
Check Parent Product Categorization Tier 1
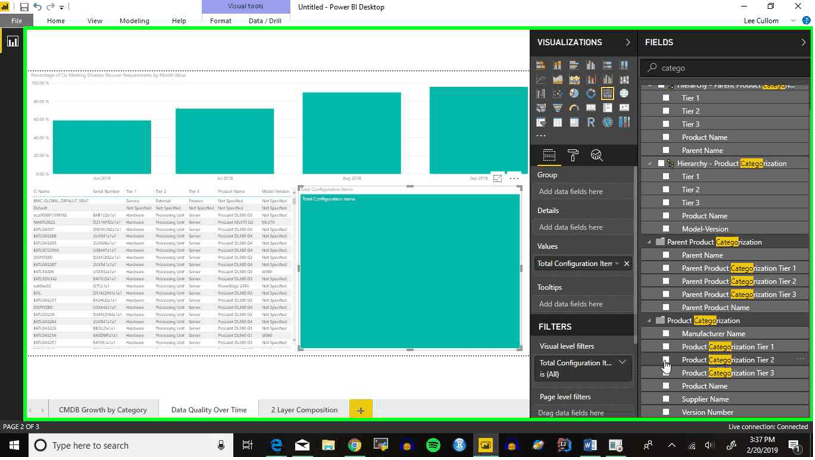pos(666,268)
